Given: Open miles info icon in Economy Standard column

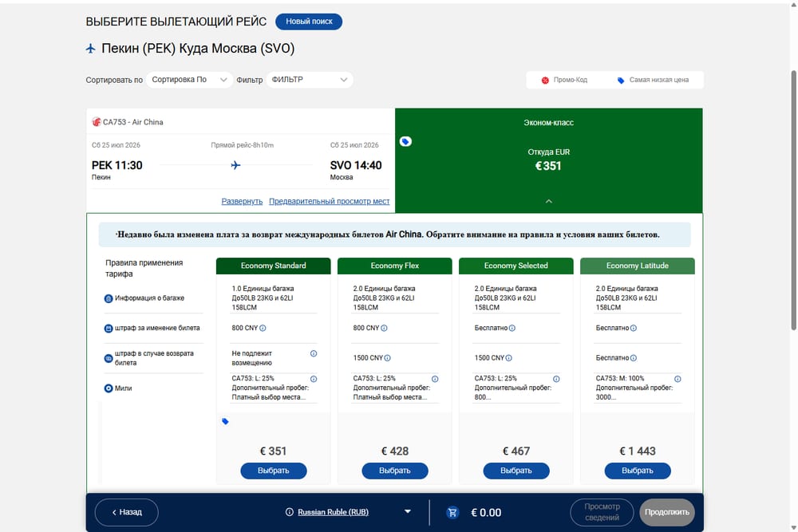Looking at the screenshot, I should click(314, 379).
